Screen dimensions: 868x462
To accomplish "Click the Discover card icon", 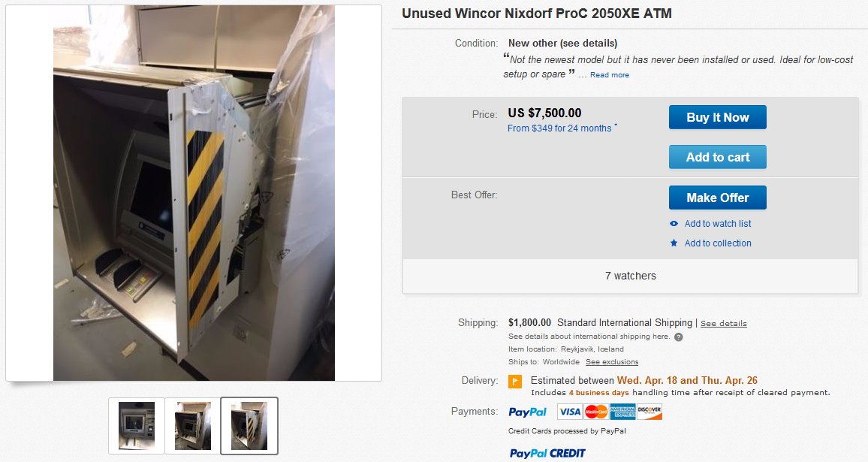I will [649, 412].
